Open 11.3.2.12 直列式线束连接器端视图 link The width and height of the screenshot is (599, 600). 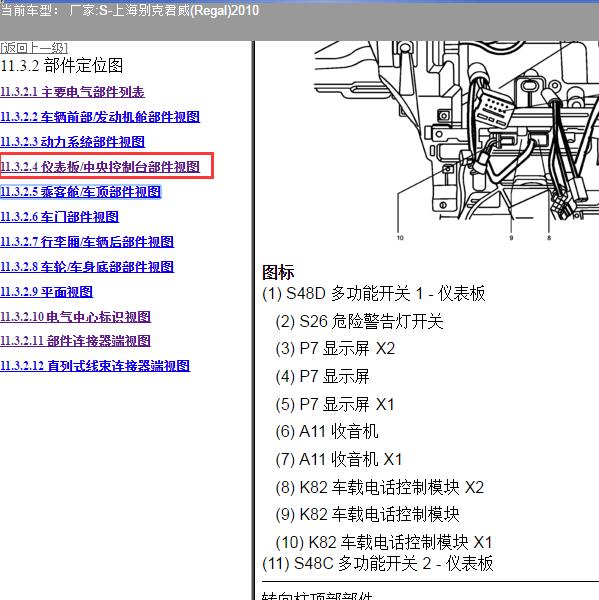(x=95, y=366)
